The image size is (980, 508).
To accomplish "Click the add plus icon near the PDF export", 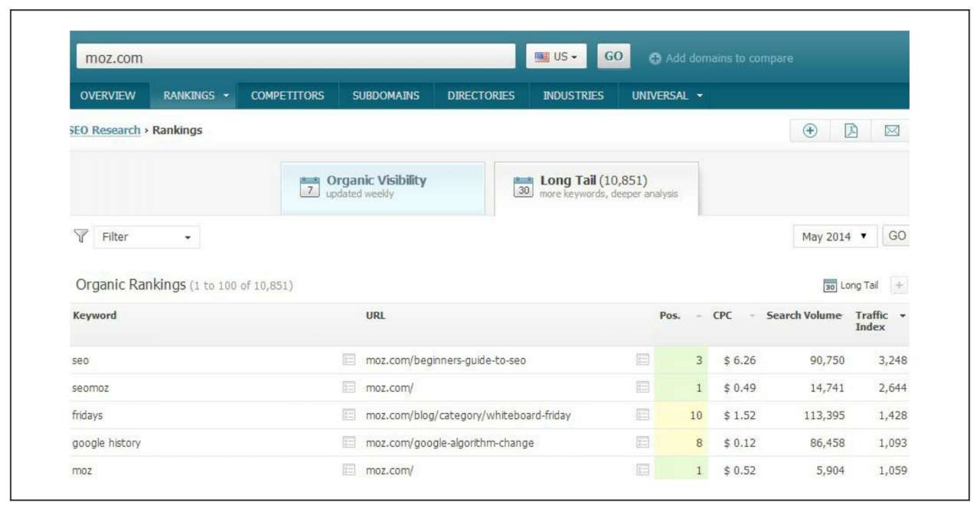I will (810, 131).
